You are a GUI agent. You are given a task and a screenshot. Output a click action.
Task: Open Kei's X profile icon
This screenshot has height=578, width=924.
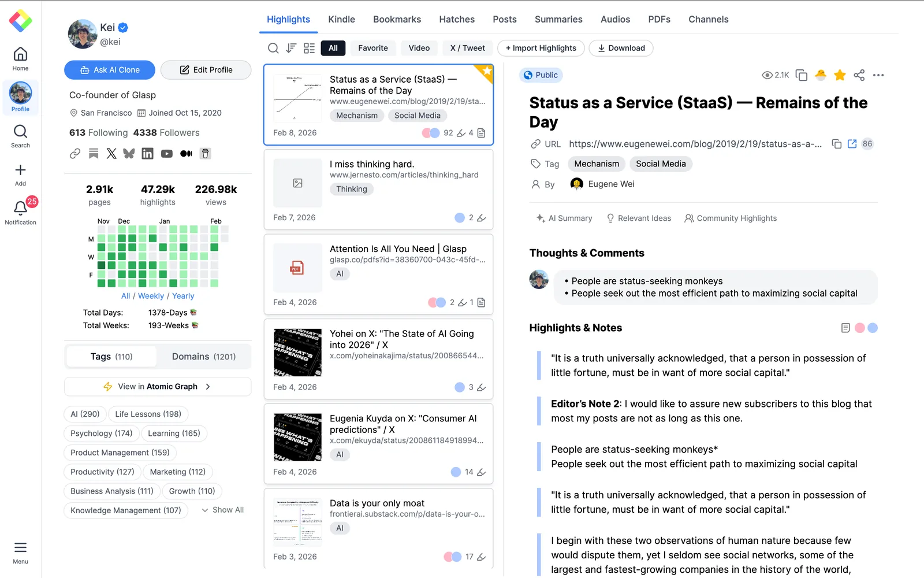pos(111,153)
